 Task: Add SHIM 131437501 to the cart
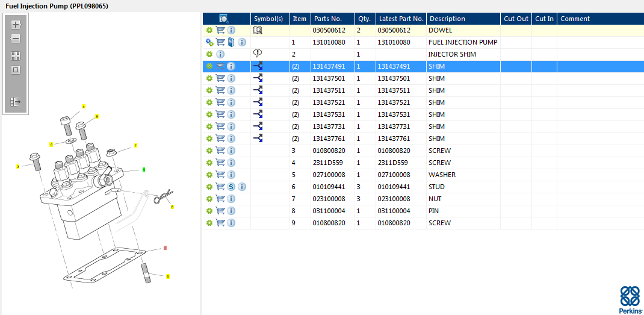click(x=220, y=78)
